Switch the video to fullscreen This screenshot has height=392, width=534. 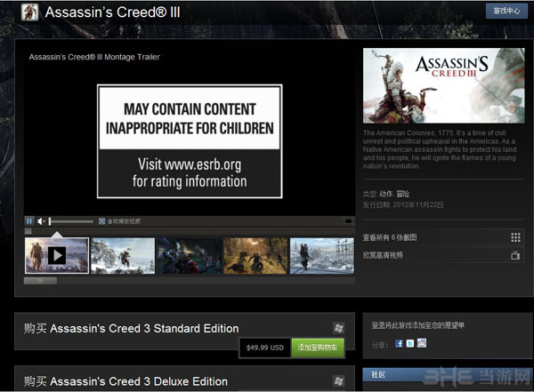[348, 221]
